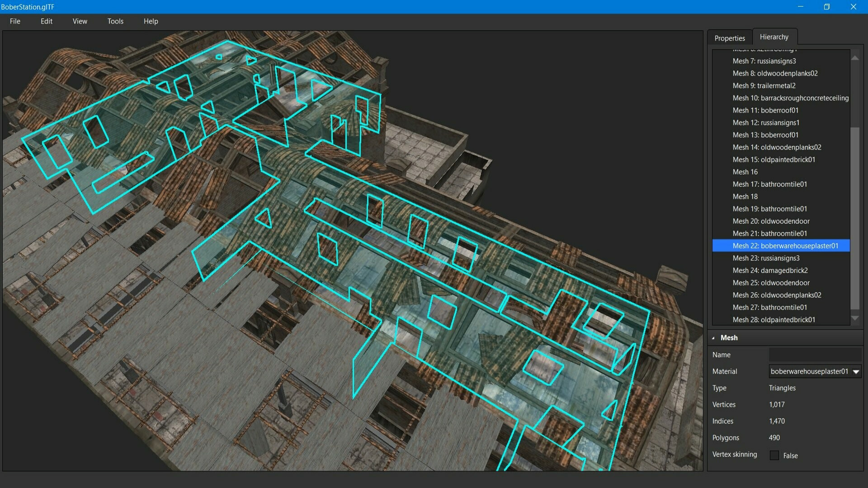This screenshot has width=868, height=488.
Task: Select Mesh 10: barracksroughconcreteceiling
Action: coord(790,98)
